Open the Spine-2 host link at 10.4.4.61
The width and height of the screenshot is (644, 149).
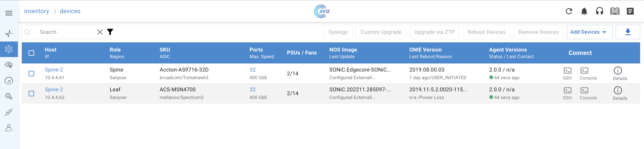(x=54, y=70)
